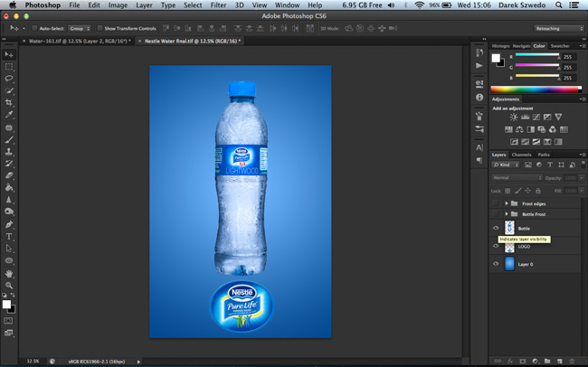Enable the Auto-Select checkbox
The width and height of the screenshot is (588, 367).
pos(34,28)
